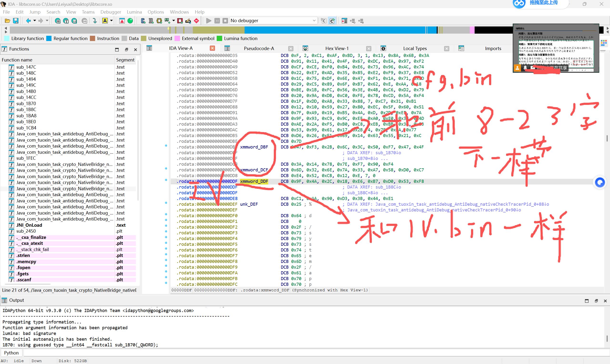
Task: Click the Save database icon
Action: click(x=16, y=21)
